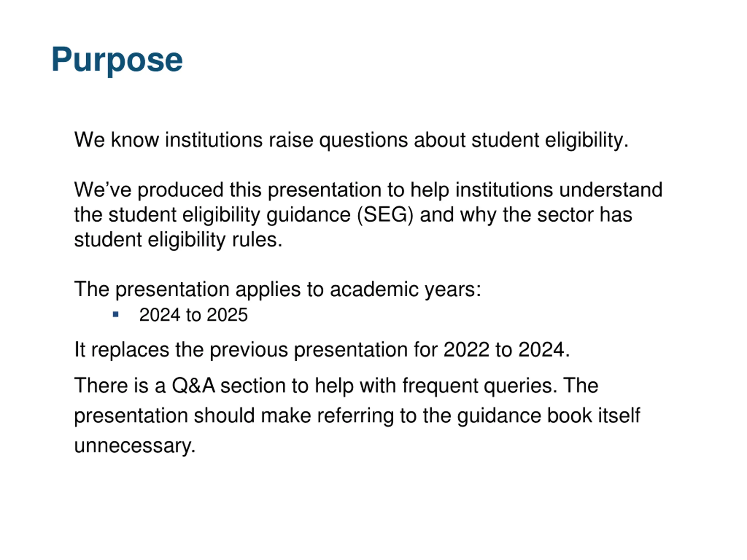Click the 'It replaces the previous presentation' sentence
Viewport: 747px width, 560px height.
coord(322,349)
